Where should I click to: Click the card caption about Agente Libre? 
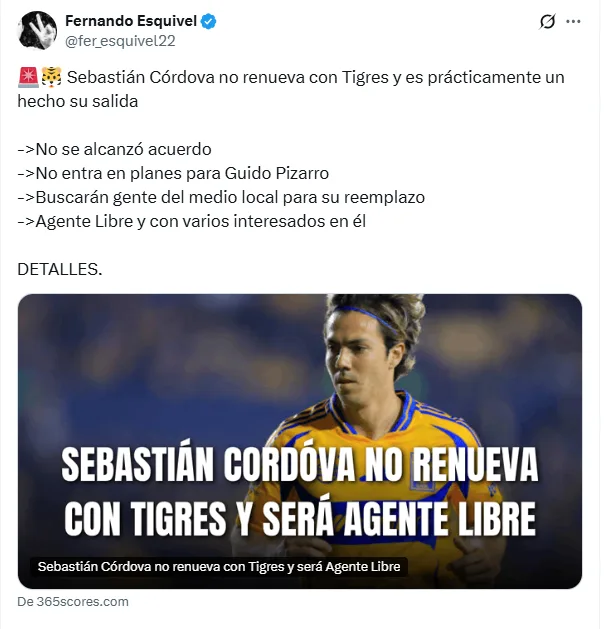click(219, 566)
